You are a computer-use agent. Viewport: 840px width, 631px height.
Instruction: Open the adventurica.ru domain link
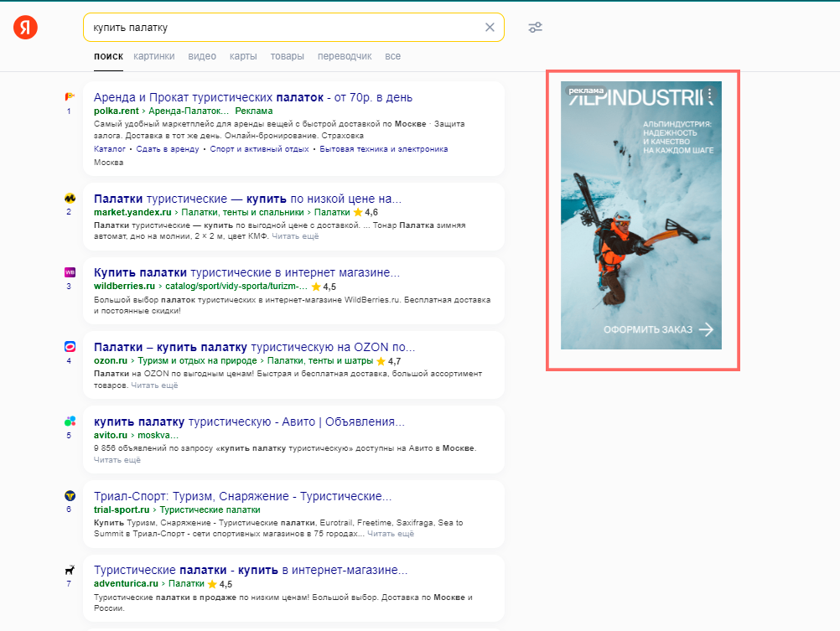pos(126,583)
